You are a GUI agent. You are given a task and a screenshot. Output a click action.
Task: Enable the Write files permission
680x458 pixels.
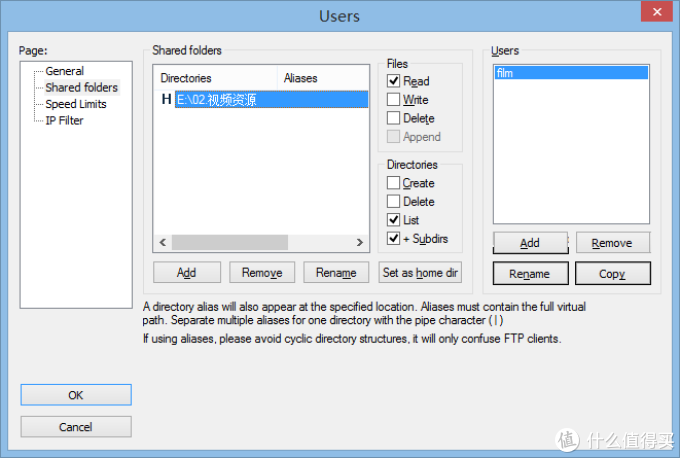click(394, 100)
